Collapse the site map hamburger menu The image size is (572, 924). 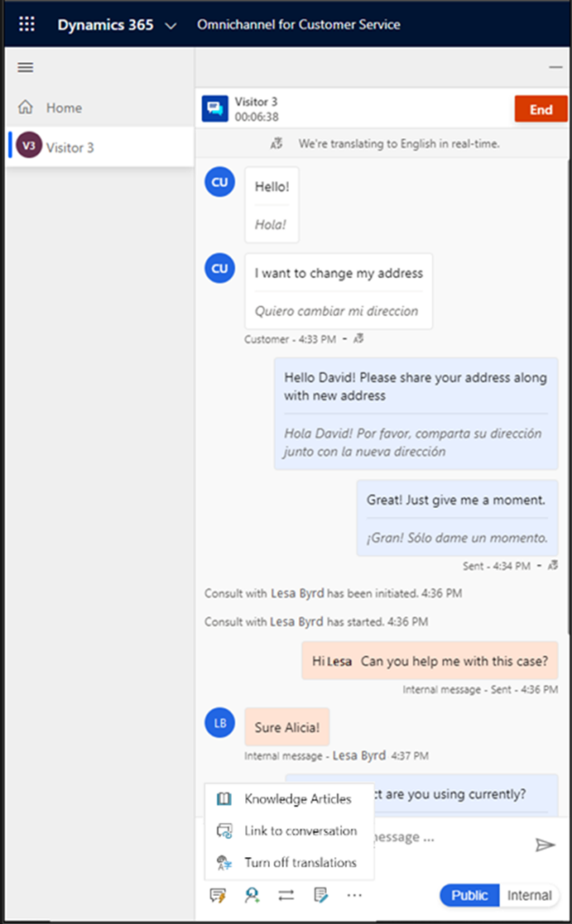pyautogui.click(x=25, y=67)
